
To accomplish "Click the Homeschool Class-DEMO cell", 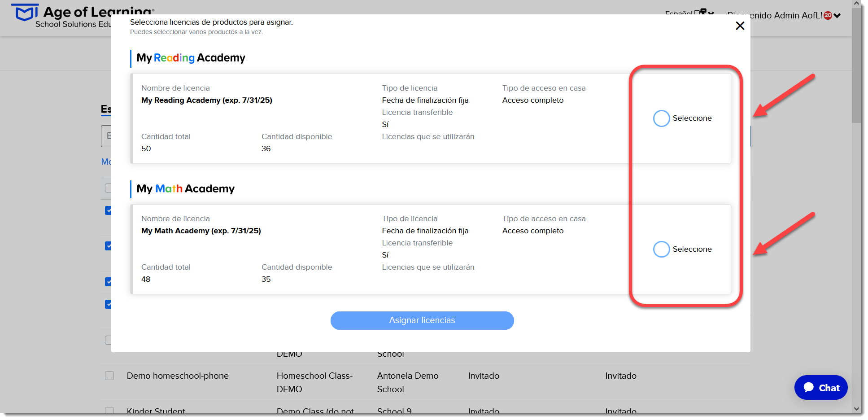I will pos(314,382).
